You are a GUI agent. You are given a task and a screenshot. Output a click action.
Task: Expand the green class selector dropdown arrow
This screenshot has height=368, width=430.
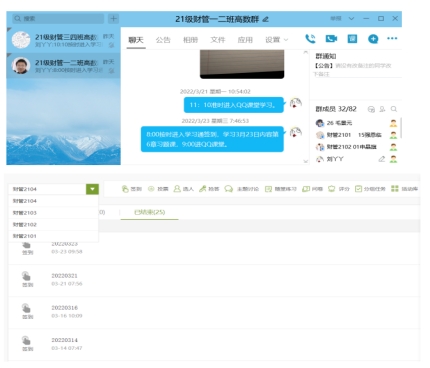coord(92,189)
